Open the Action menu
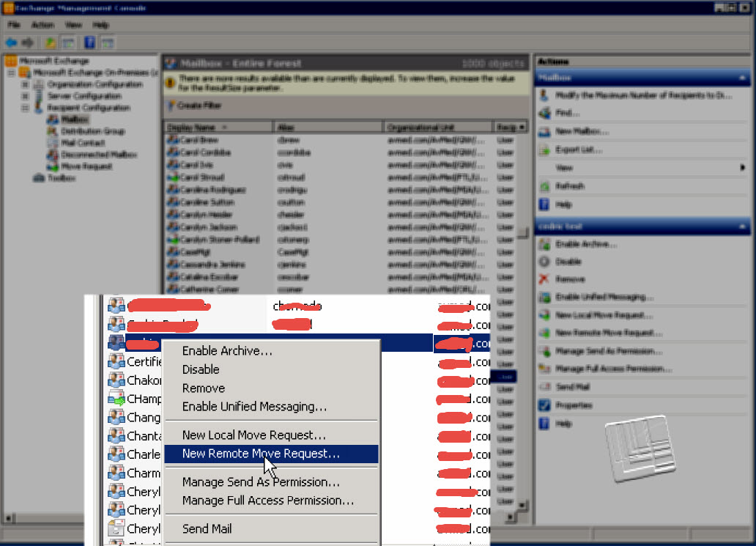This screenshot has width=756, height=546. [43, 25]
